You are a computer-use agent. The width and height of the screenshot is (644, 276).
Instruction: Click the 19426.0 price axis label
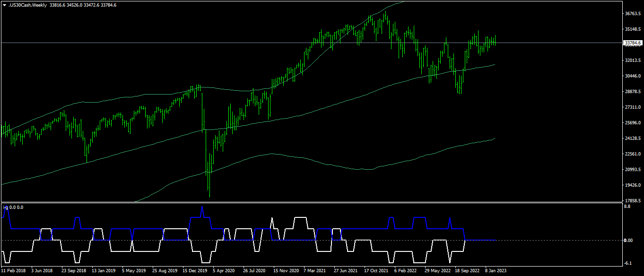[x=632, y=185]
